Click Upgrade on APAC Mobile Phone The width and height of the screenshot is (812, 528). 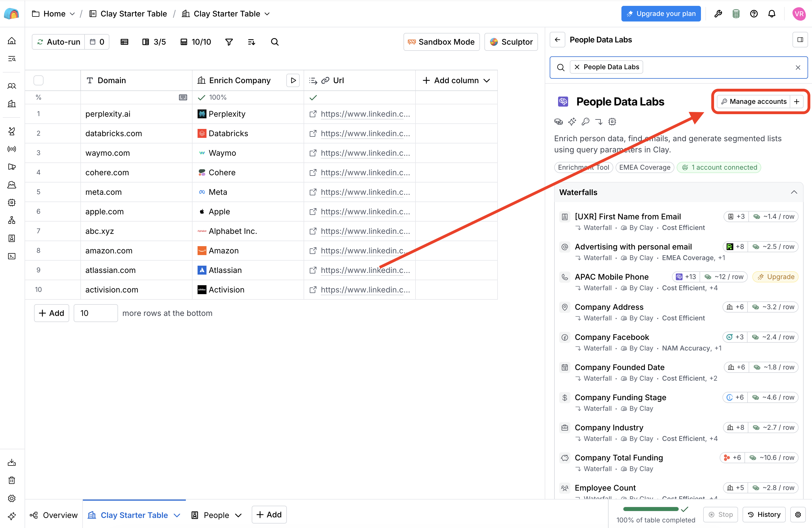(775, 277)
